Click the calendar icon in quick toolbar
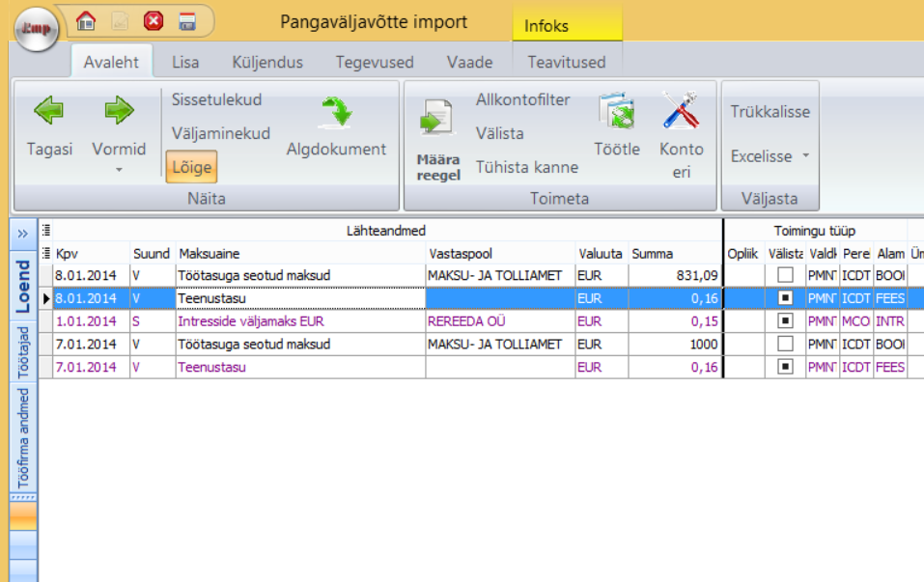The height and width of the screenshot is (582, 924). tap(187, 21)
